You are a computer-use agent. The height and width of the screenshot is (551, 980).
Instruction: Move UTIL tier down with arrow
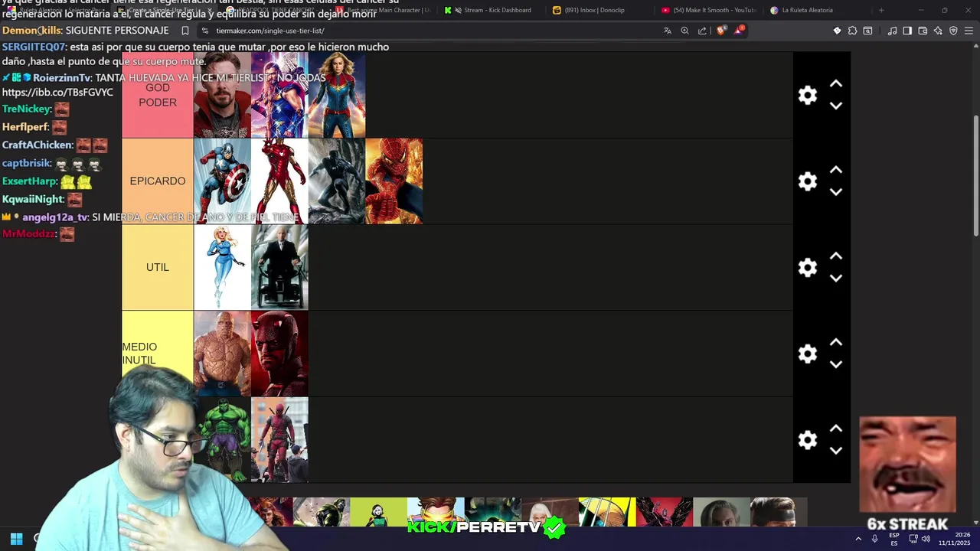836,278
